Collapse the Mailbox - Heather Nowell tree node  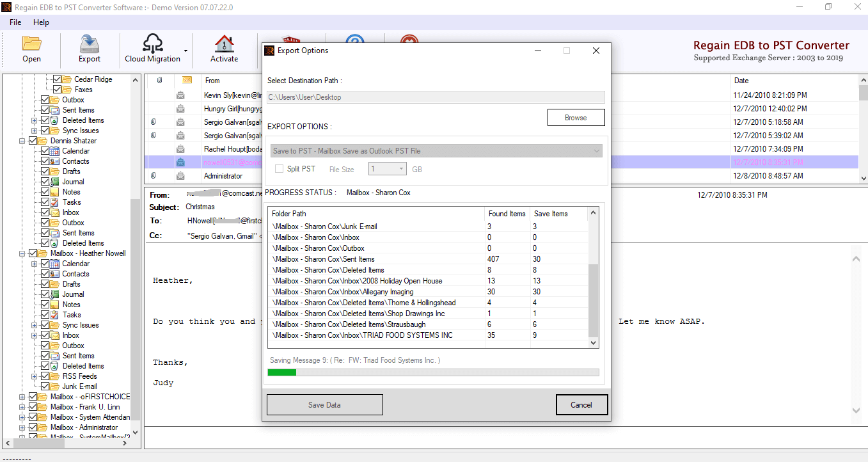[x=22, y=253]
